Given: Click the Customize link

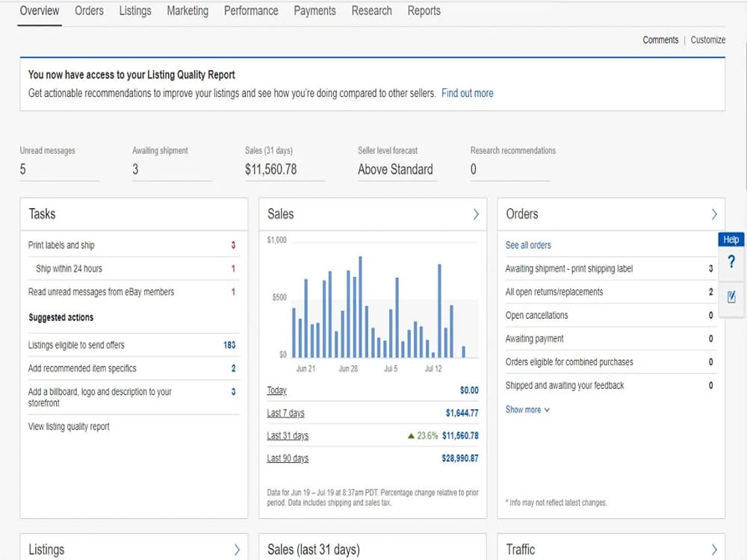Looking at the screenshot, I should tap(708, 40).
